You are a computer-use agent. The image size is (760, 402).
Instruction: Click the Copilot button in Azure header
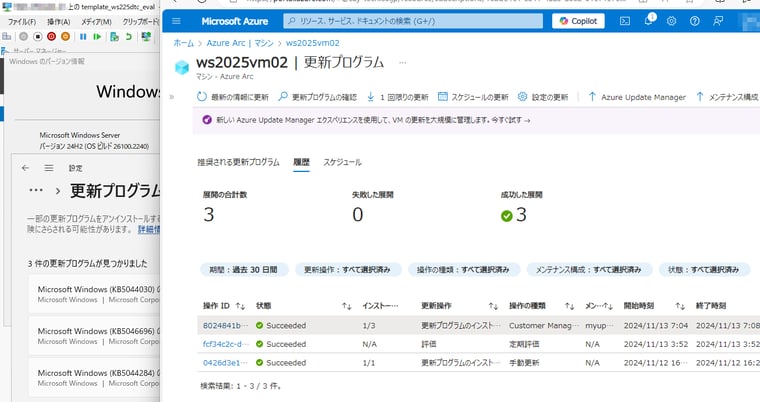click(x=578, y=21)
